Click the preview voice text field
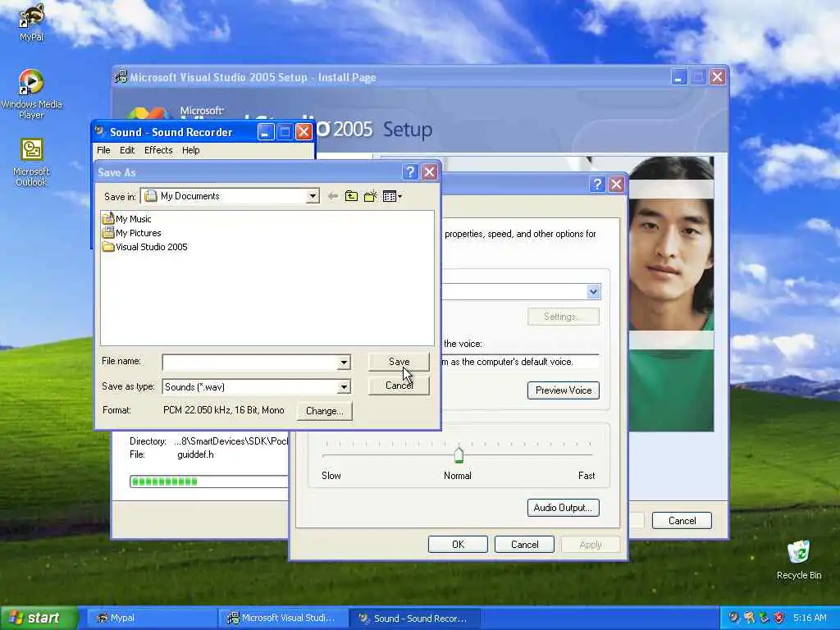The image size is (840, 630). [x=520, y=362]
